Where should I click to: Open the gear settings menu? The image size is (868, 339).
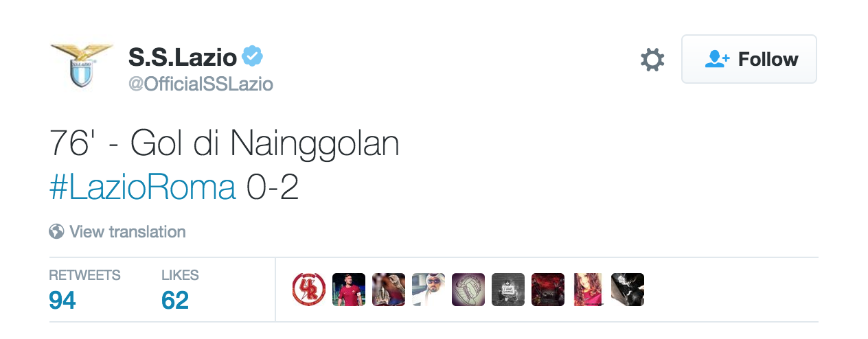click(x=652, y=60)
